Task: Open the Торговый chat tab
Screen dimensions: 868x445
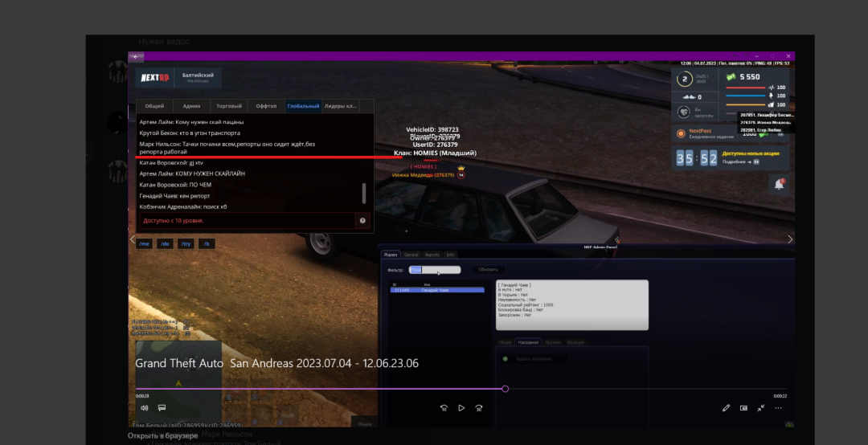Action: coord(228,106)
